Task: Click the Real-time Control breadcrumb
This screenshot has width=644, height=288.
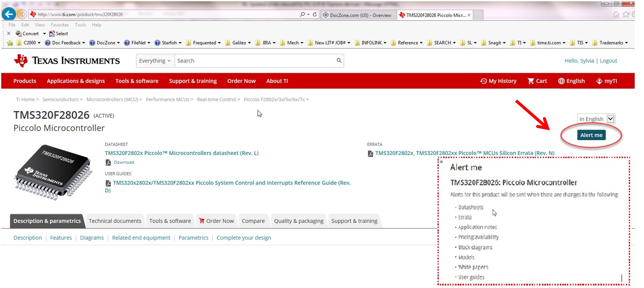Action: click(x=216, y=100)
